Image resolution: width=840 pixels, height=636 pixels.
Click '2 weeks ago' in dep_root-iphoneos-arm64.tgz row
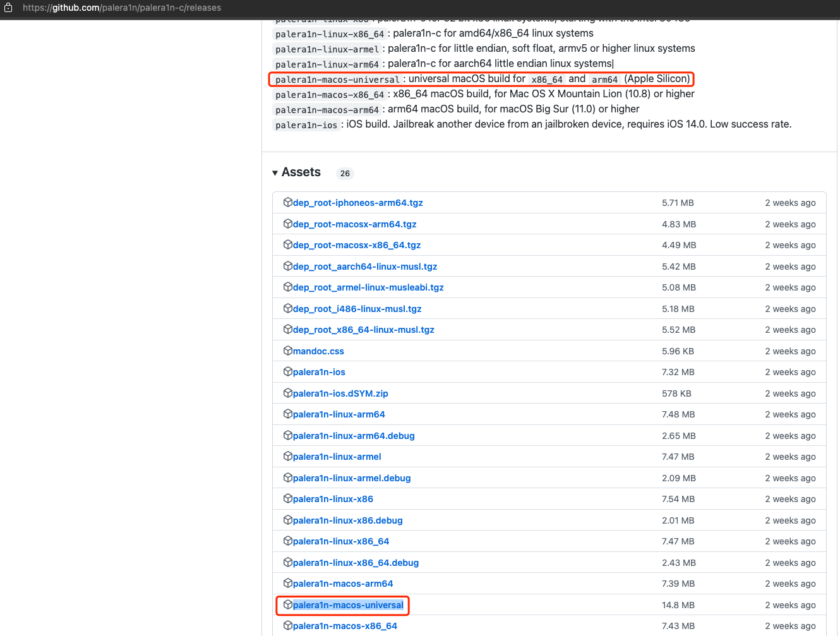point(790,203)
